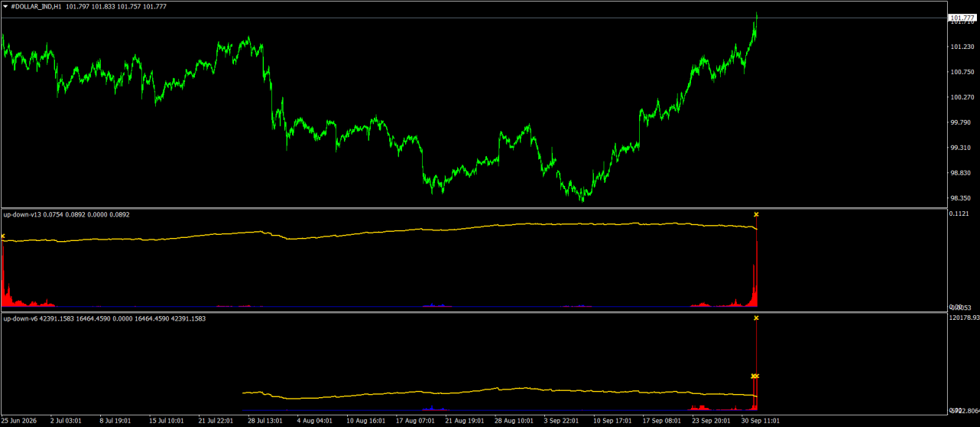Click the 28 Jul 13:01 time label

click(x=265, y=420)
